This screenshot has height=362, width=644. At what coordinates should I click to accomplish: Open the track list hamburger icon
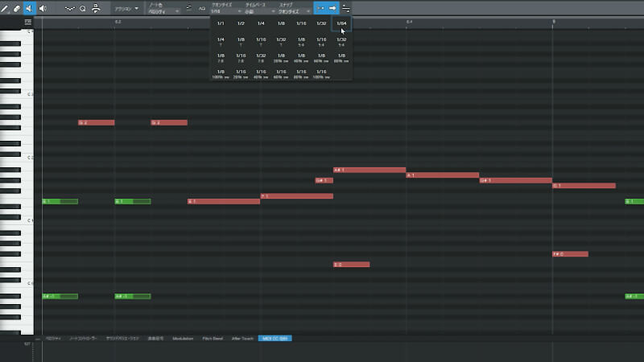click(27, 22)
